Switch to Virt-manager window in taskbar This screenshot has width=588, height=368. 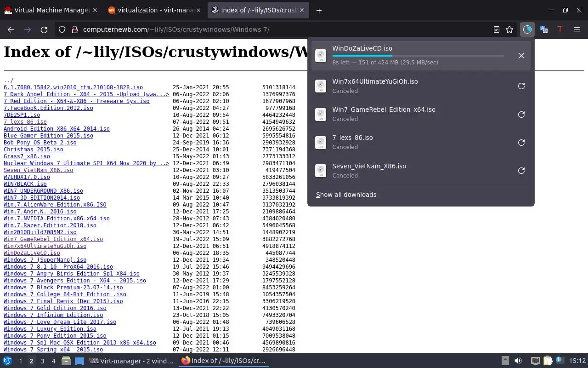(x=132, y=361)
